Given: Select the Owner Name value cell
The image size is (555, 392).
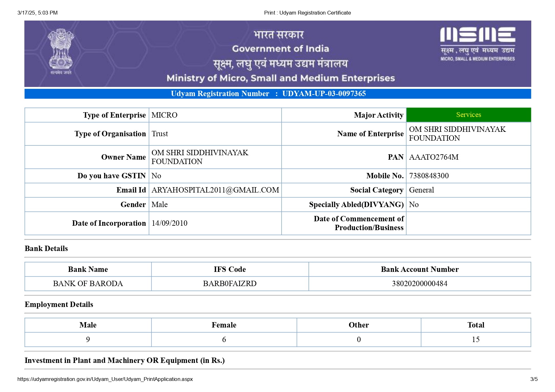Looking at the screenshot, I should pos(215,157).
